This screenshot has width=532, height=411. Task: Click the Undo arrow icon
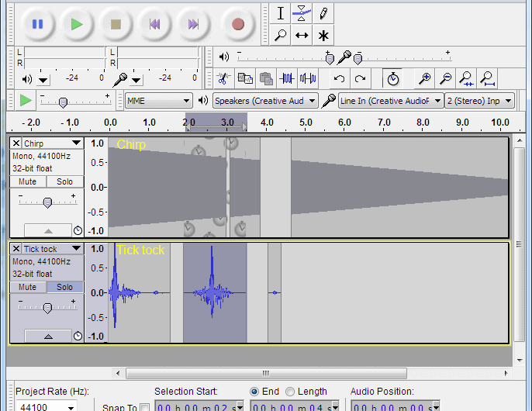click(339, 79)
